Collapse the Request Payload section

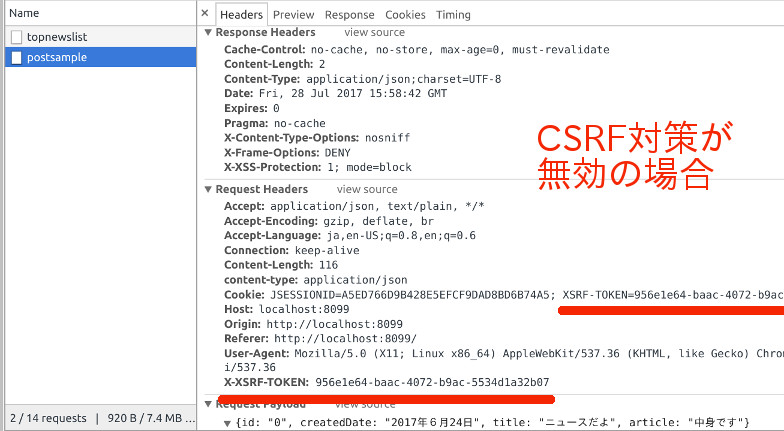click(x=208, y=404)
